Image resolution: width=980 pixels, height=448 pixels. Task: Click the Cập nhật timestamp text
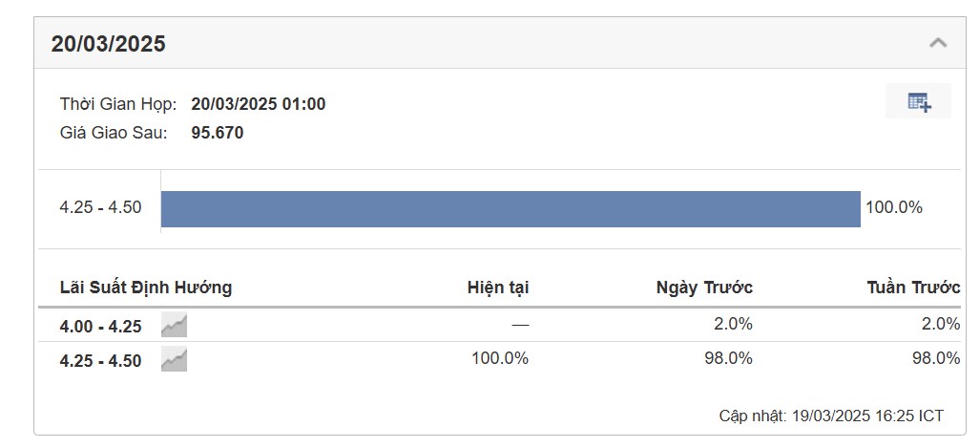831,416
